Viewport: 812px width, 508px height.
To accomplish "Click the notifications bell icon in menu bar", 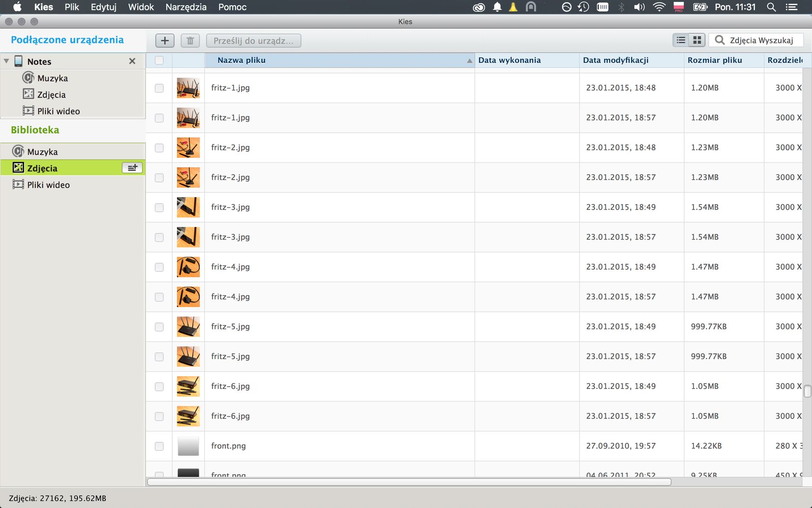I will (497, 7).
